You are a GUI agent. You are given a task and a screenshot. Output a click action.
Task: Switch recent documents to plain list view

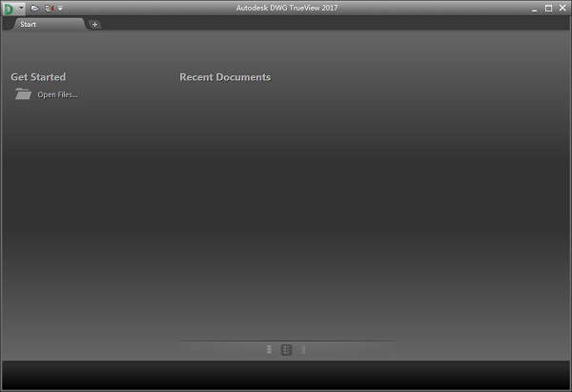(270, 350)
